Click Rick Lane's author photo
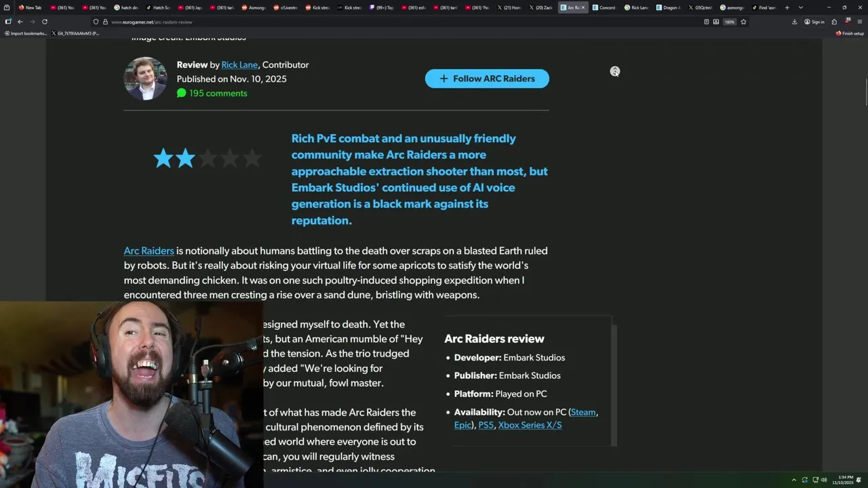The width and height of the screenshot is (868, 488). [x=145, y=79]
